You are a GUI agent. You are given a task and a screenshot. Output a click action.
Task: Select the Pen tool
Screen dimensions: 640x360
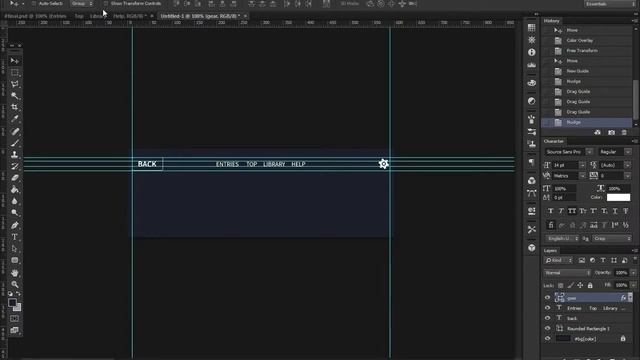15,225
